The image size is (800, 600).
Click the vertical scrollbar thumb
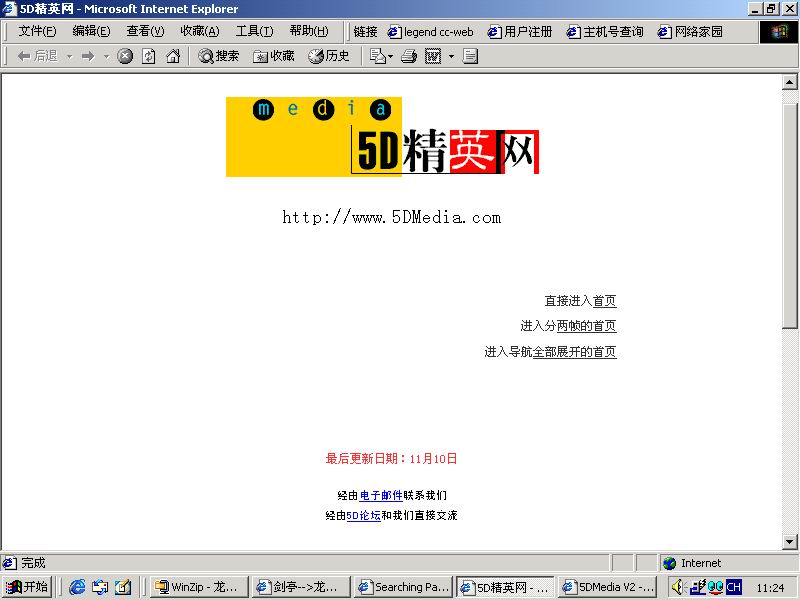pos(790,215)
